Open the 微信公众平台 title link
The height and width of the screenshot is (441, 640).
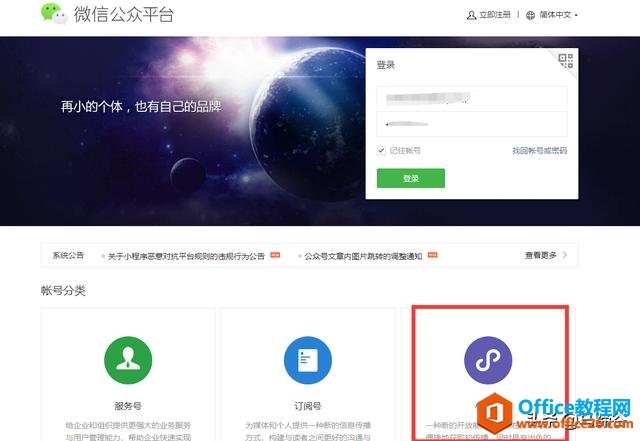pos(124,14)
